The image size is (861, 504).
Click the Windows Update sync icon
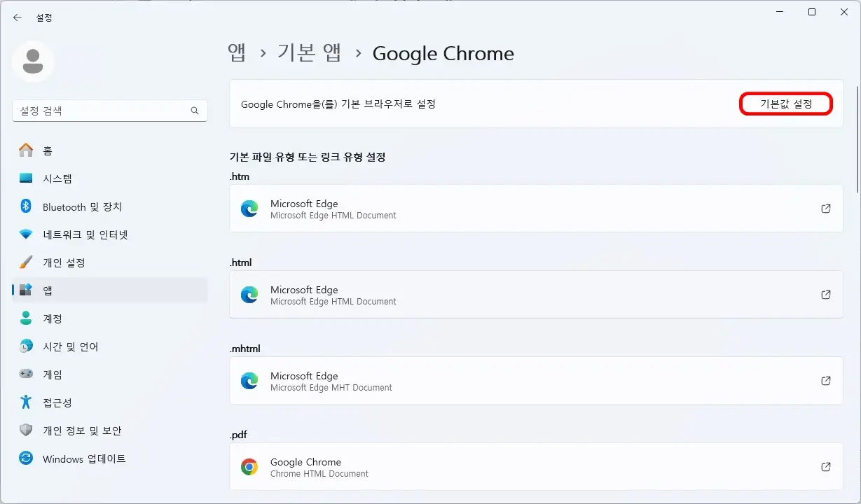[26, 458]
